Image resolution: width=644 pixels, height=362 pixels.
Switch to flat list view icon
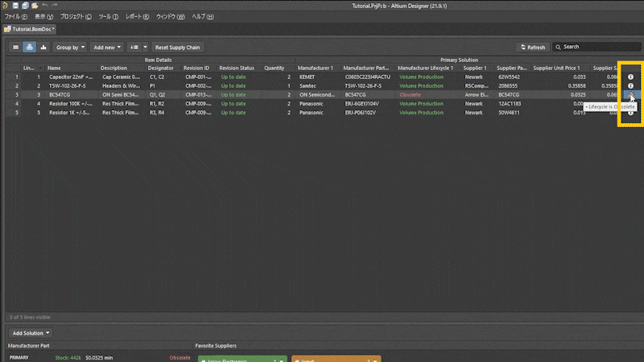[x=15, y=47]
